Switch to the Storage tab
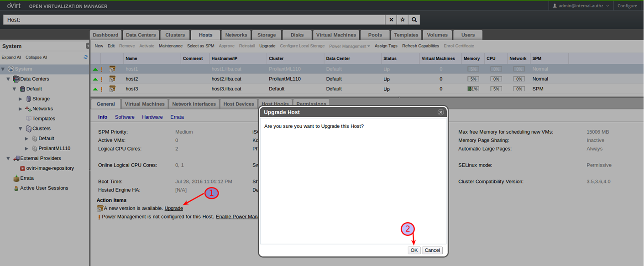The height and width of the screenshot is (266, 644). tap(267, 35)
